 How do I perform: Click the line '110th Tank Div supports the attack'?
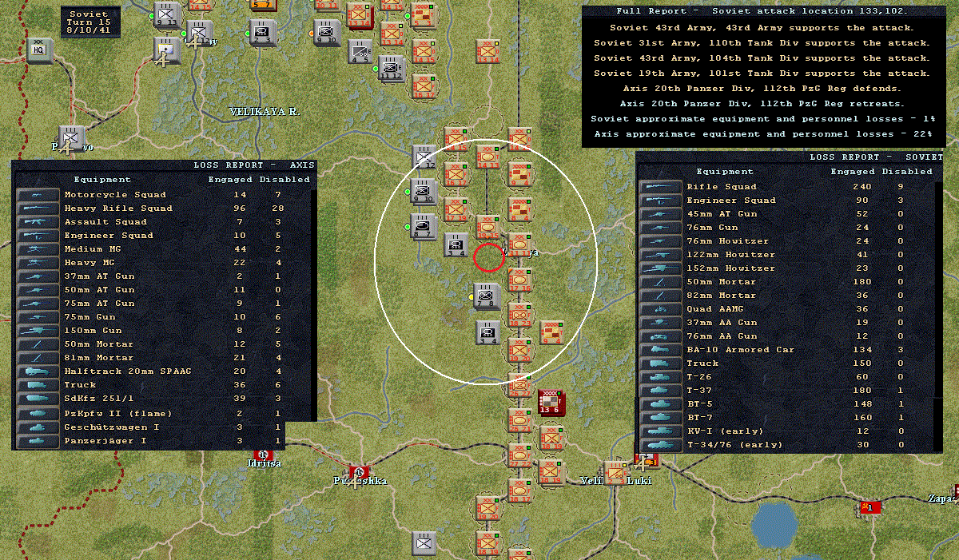pyautogui.click(x=762, y=42)
